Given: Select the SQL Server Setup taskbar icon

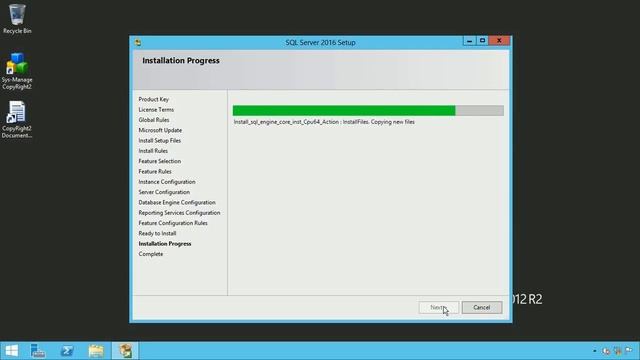Looking at the screenshot, I should (125, 351).
